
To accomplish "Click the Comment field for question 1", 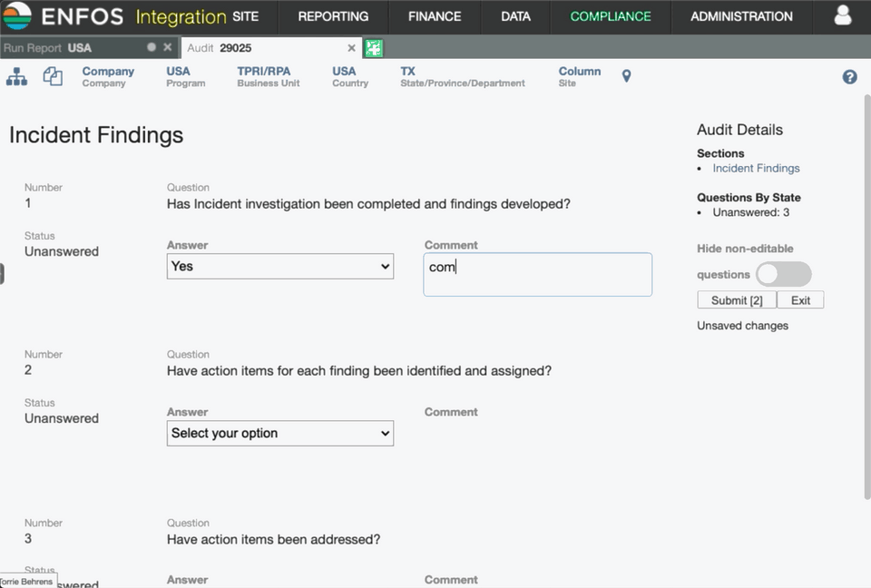I will [x=538, y=275].
